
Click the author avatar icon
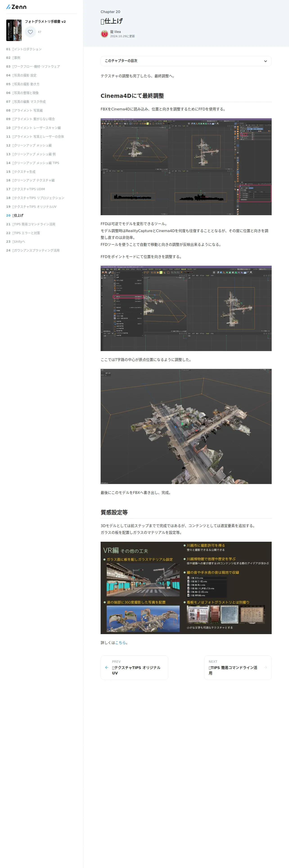pos(104,34)
